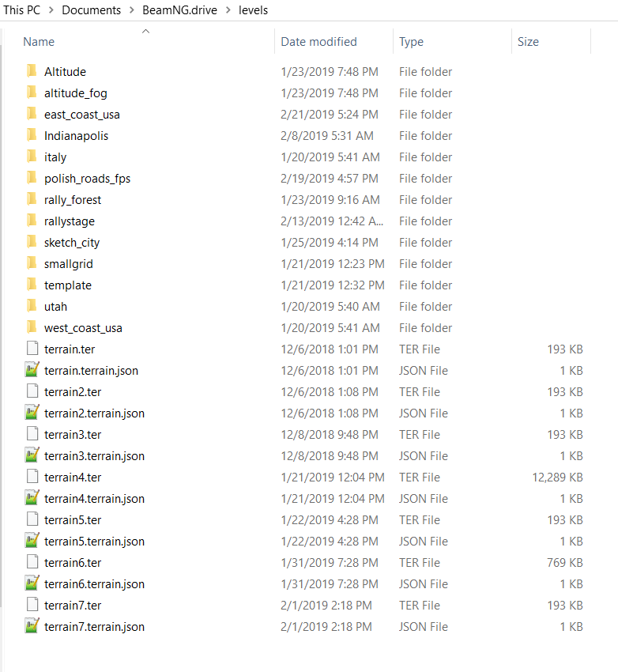Image resolution: width=618 pixels, height=672 pixels.
Task: Click the 12,289 KB size value
Action: coord(557,477)
